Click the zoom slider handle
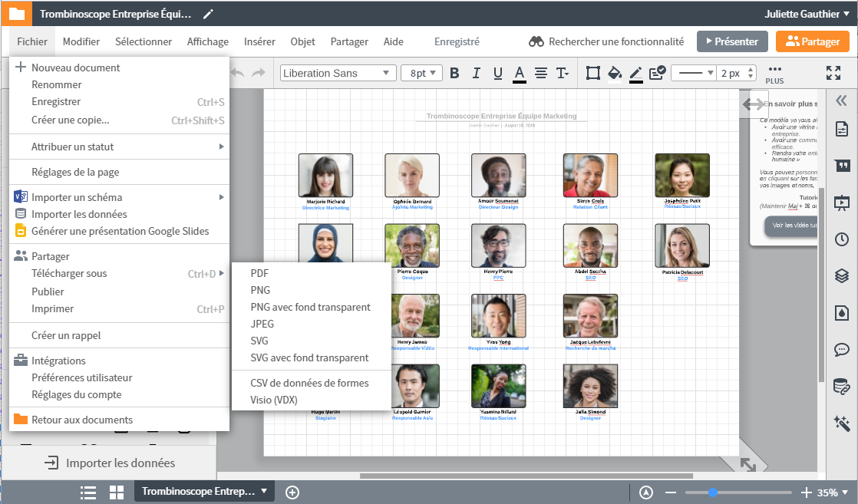858x504 pixels. (713, 492)
